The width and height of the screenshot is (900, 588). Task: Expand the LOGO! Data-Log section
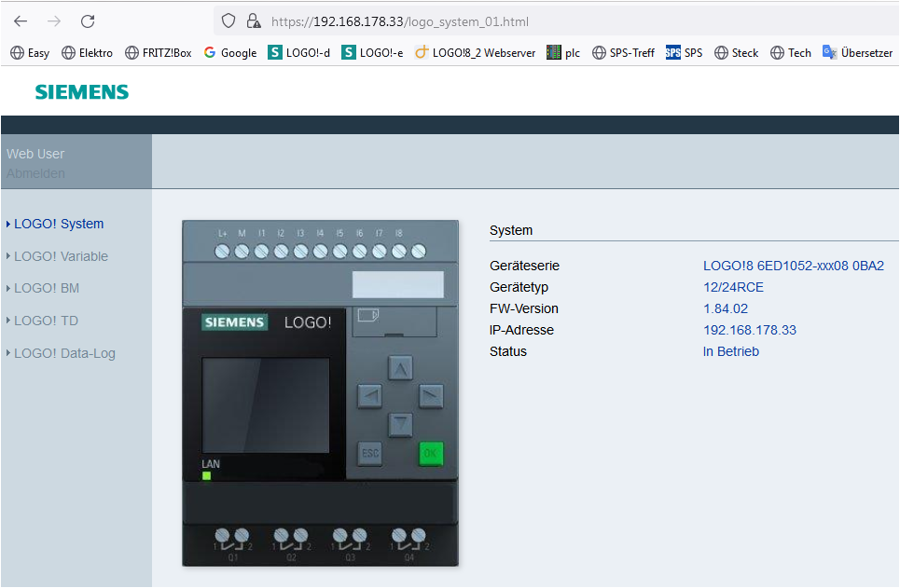64,353
